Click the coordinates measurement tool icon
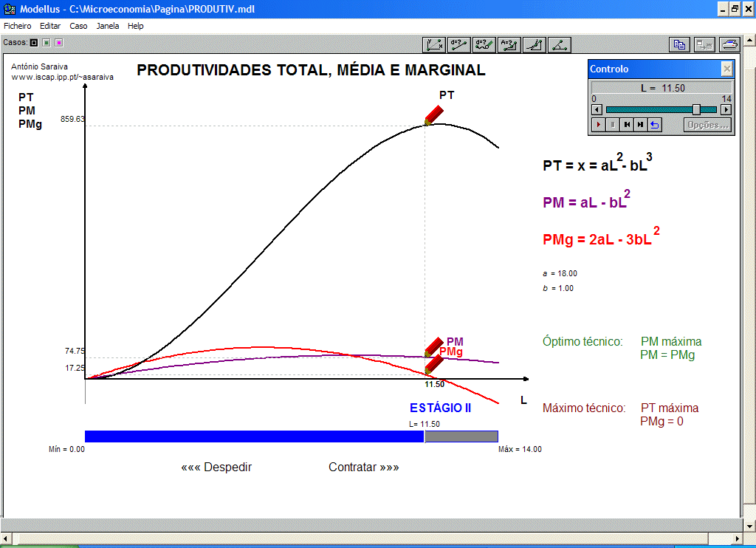The image size is (756, 548). (434, 45)
